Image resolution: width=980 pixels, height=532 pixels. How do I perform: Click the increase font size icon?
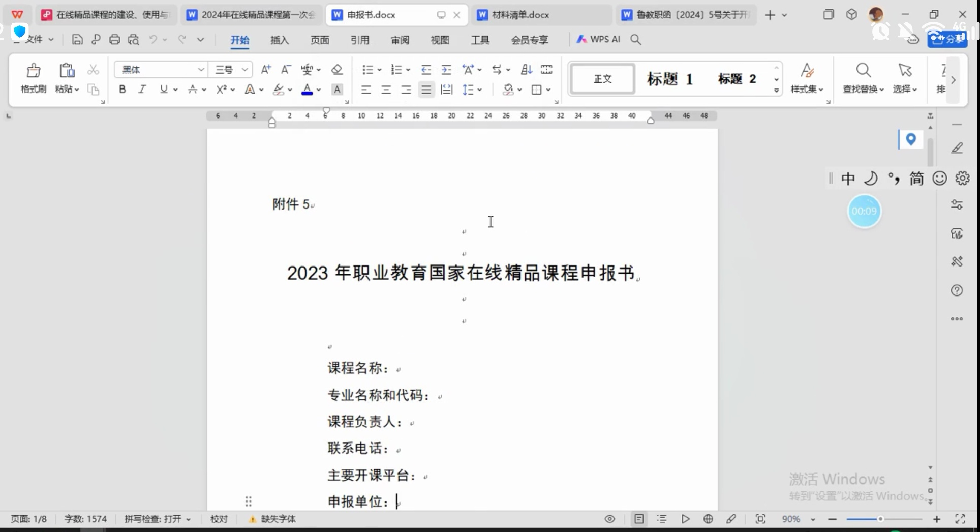(265, 70)
